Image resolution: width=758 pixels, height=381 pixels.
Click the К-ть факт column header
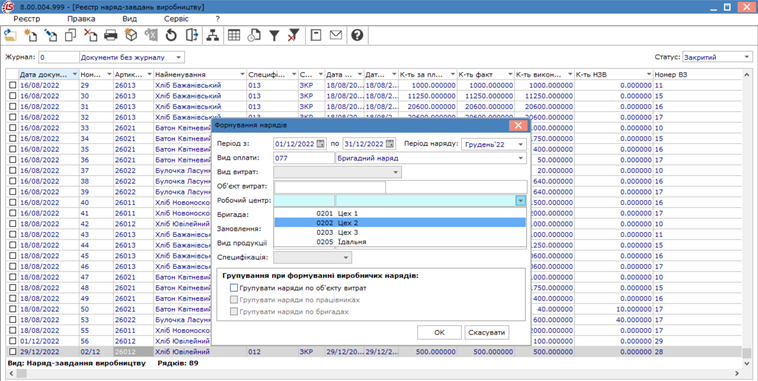485,74
